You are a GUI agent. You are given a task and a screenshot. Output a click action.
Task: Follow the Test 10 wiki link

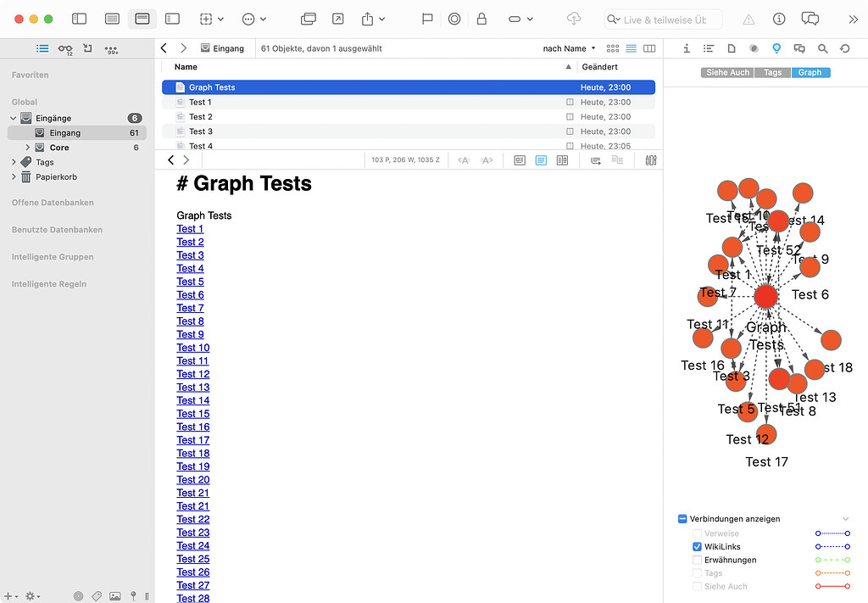pos(192,347)
